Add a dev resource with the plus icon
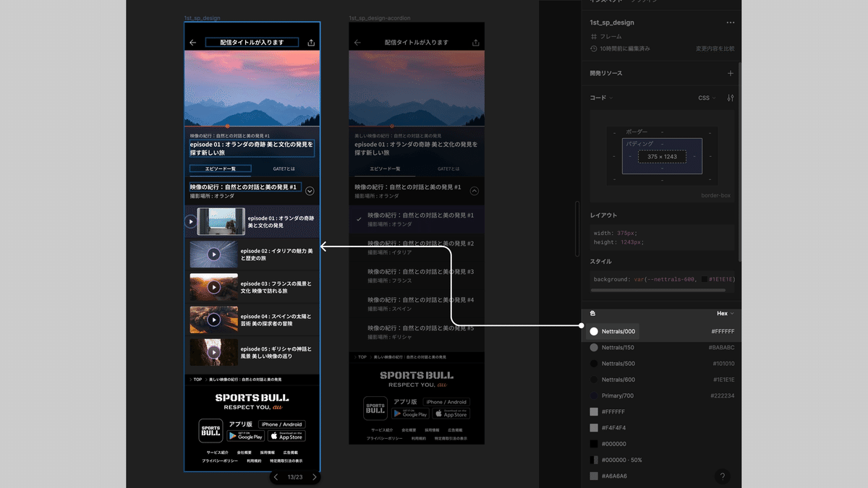This screenshot has height=488, width=868. point(730,73)
